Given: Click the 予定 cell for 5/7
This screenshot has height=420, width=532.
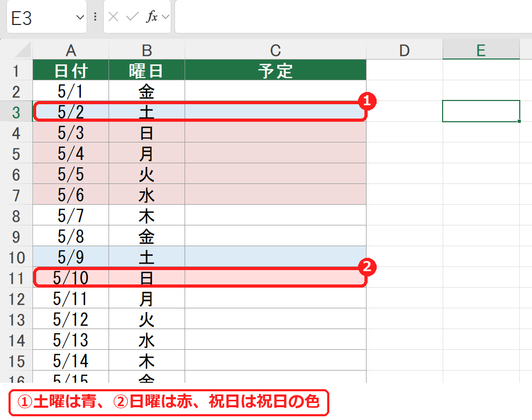Looking at the screenshot, I should click(276, 216).
